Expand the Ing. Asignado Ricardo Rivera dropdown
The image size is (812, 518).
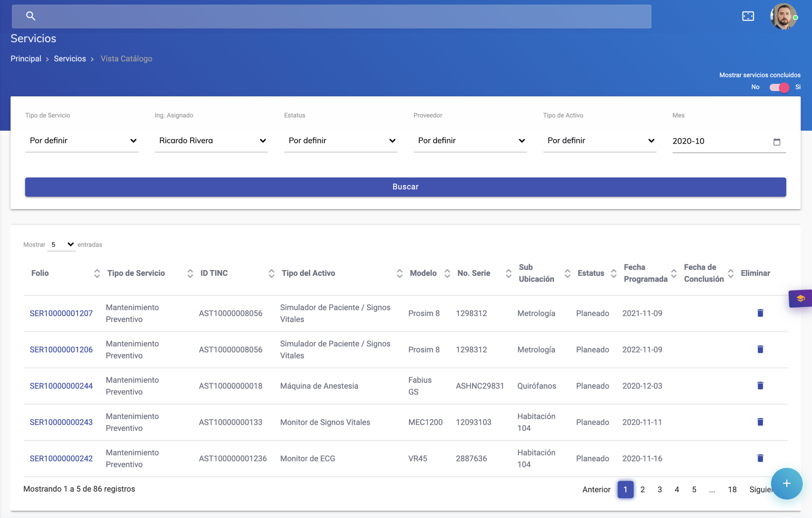click(x=211, y=141)
